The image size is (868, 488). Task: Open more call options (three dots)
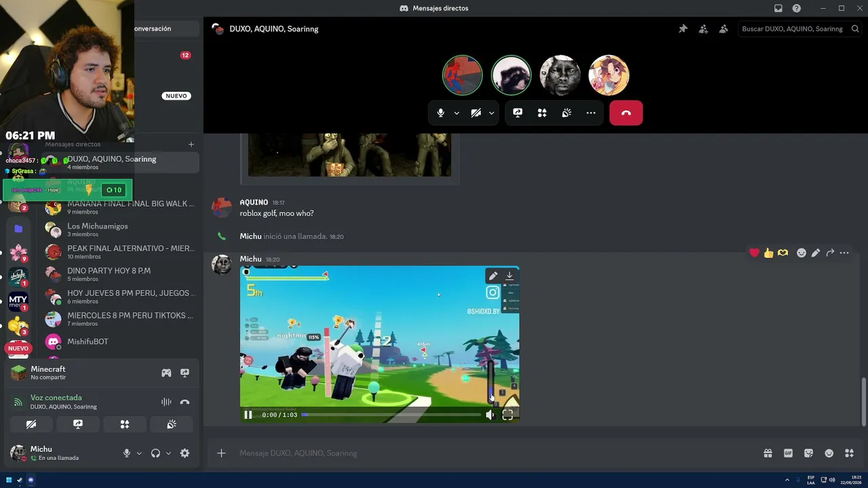click(591, 113)
